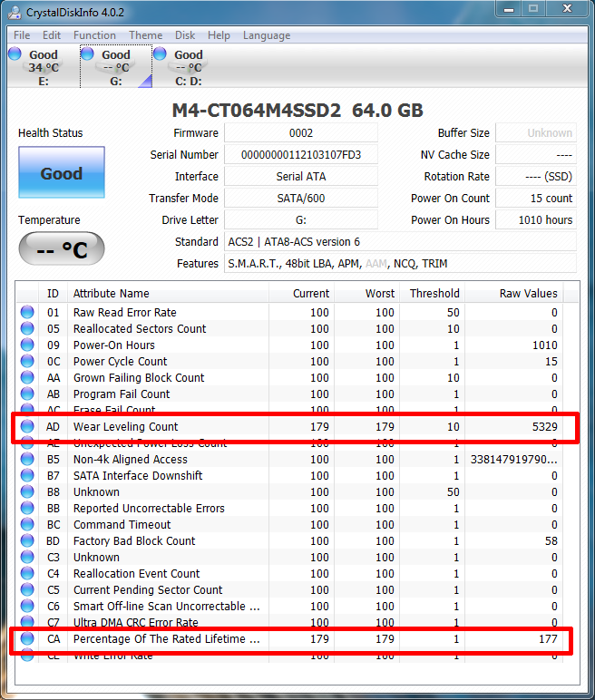Click the Drive Letter field G:
The image size is (595, 700).
tap(301, 220)
